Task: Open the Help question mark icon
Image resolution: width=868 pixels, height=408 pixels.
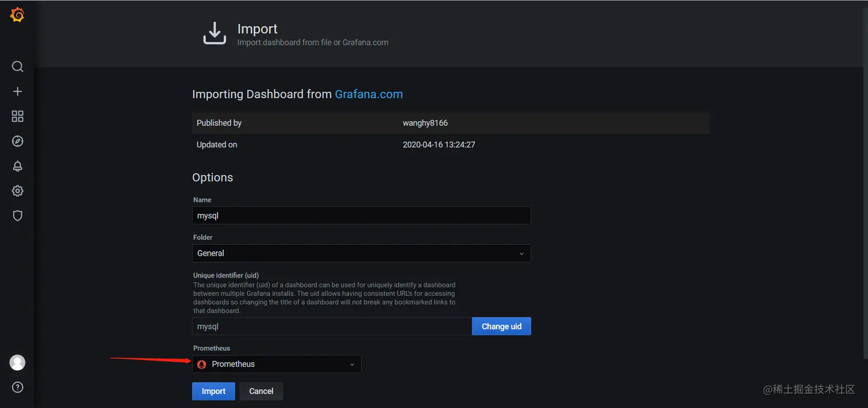Action: click(17, 387)
